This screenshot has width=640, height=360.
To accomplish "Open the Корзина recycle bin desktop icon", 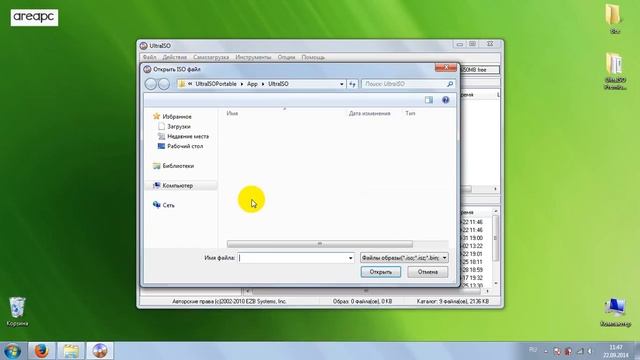I will (17, 311).
